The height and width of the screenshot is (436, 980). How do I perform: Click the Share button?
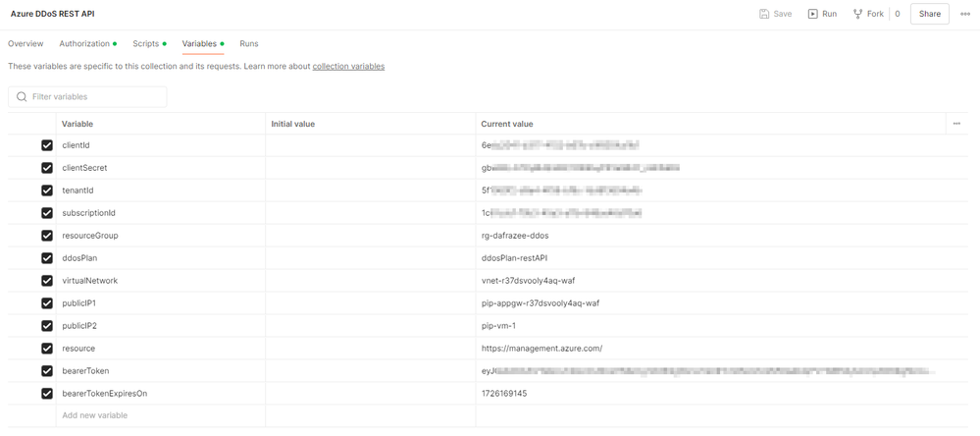coord(929,14)
